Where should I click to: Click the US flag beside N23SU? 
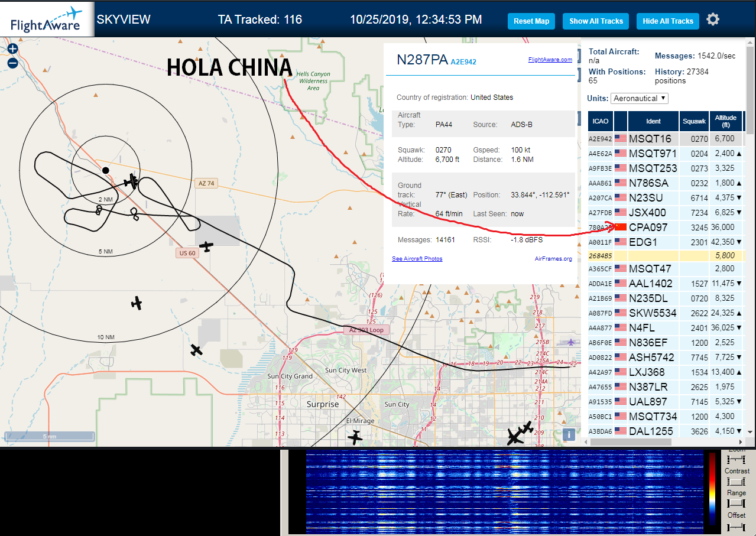coord(621,197)
